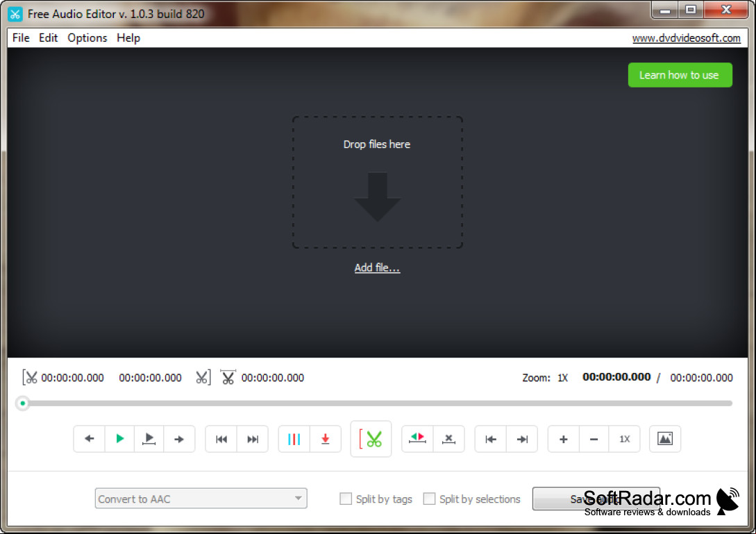Click the playback position slider handle
Screen dimensions: 756x534
pyautogui.click(x=22, y=403)
